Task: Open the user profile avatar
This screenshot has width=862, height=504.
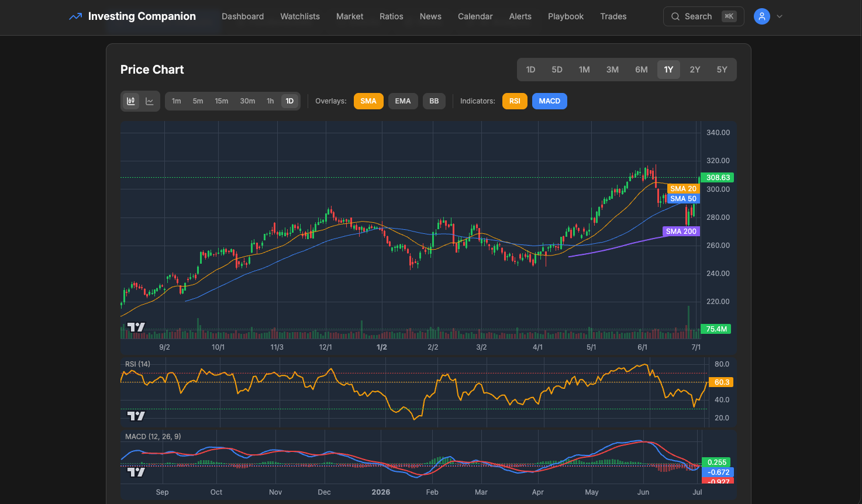Action: (x=761, y=16)
